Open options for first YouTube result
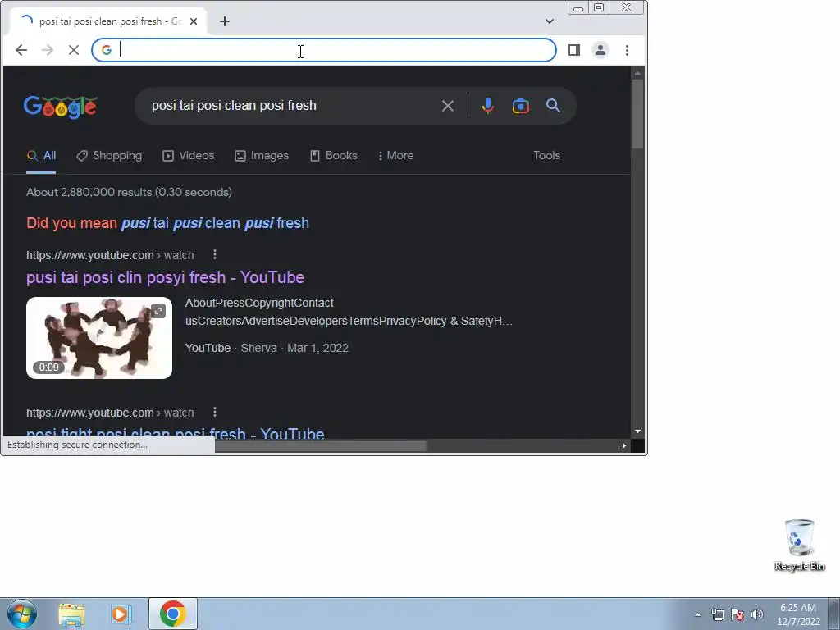The width and height of the screenshot is (840, 630). [215, 254]
